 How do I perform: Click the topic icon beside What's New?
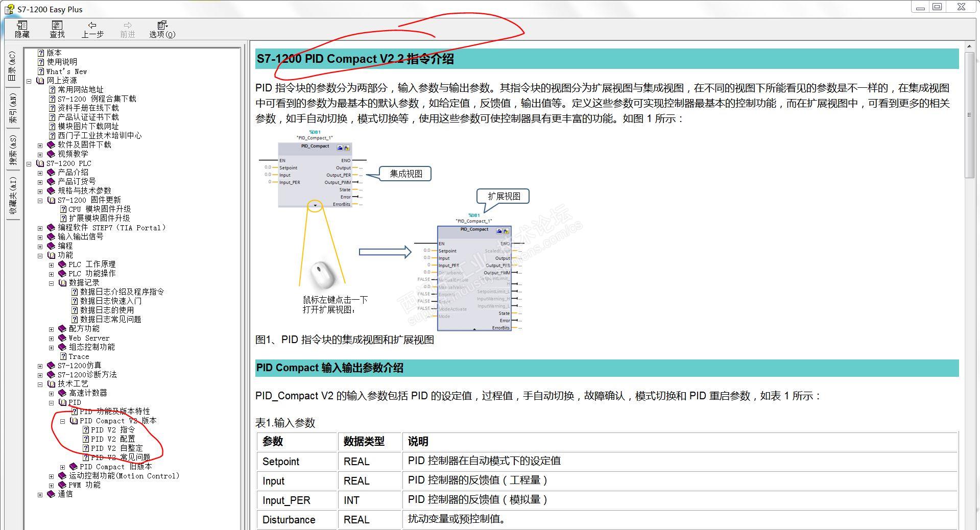41,71
